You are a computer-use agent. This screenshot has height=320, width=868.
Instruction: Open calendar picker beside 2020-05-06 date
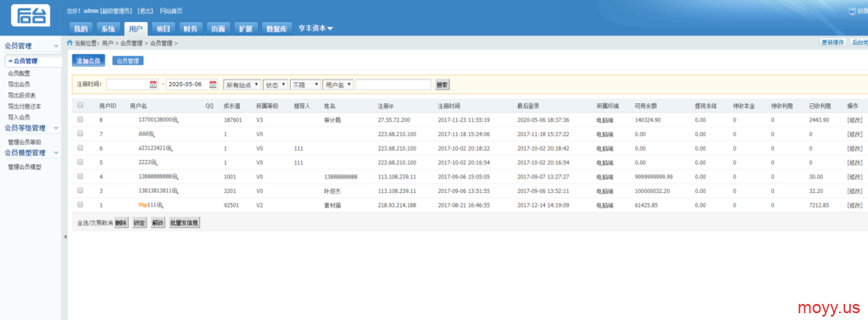pyautogui.click(x=213, y=85)
